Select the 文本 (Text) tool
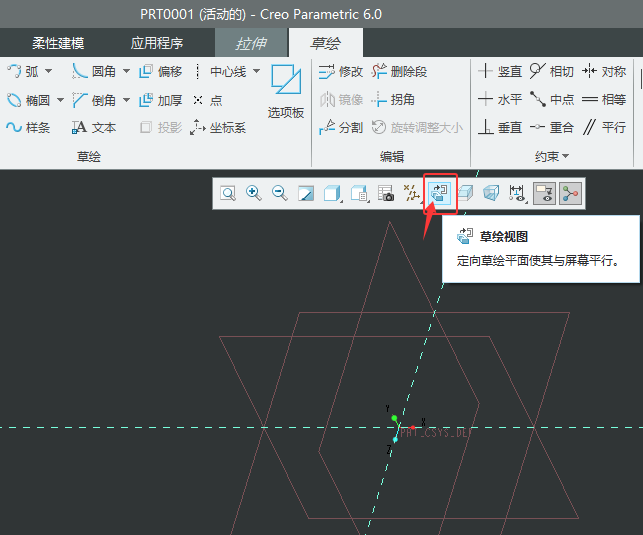The width and height of the screenshot is (643, 535). pos(94,127)
